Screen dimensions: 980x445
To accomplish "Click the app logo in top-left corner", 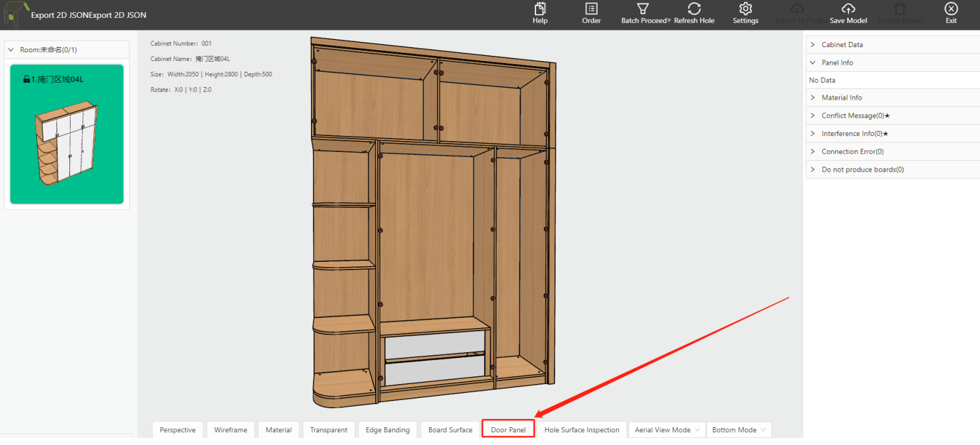I will 16,14.
